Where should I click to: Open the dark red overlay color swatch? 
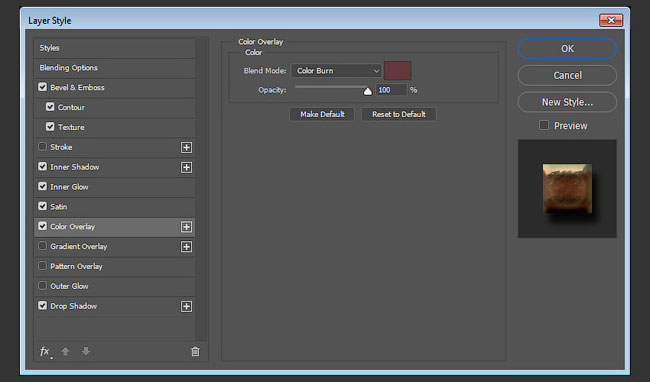[398, 70]
